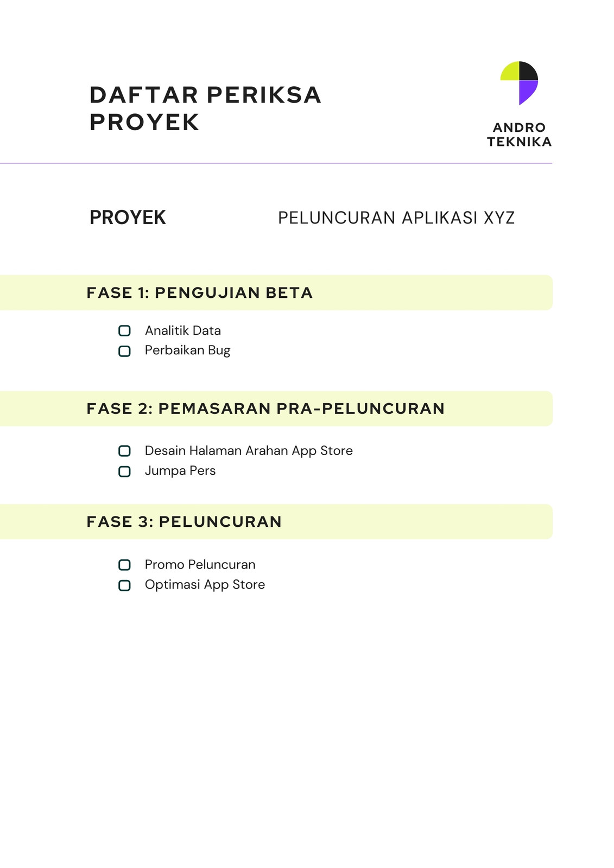The image size is (614, 868).
Task: Click the ANDRO TEKNIKA company name text
Action: point(519,135)
